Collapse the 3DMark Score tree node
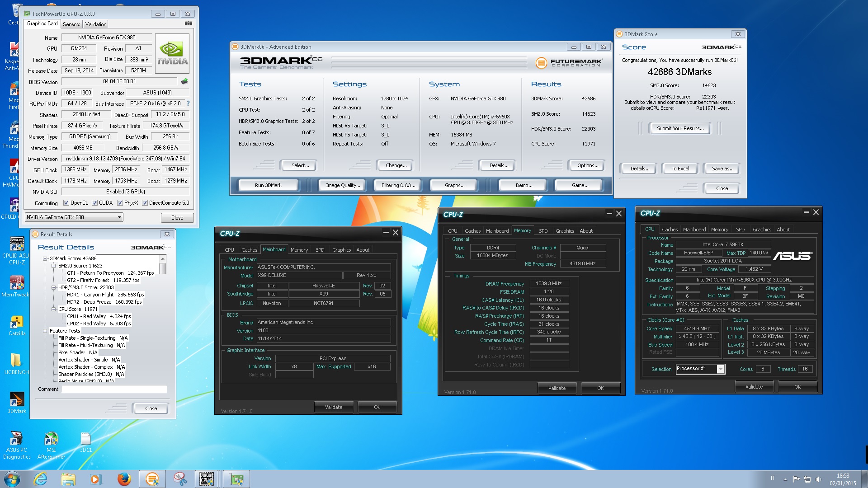868x488 pixels. 45,258
